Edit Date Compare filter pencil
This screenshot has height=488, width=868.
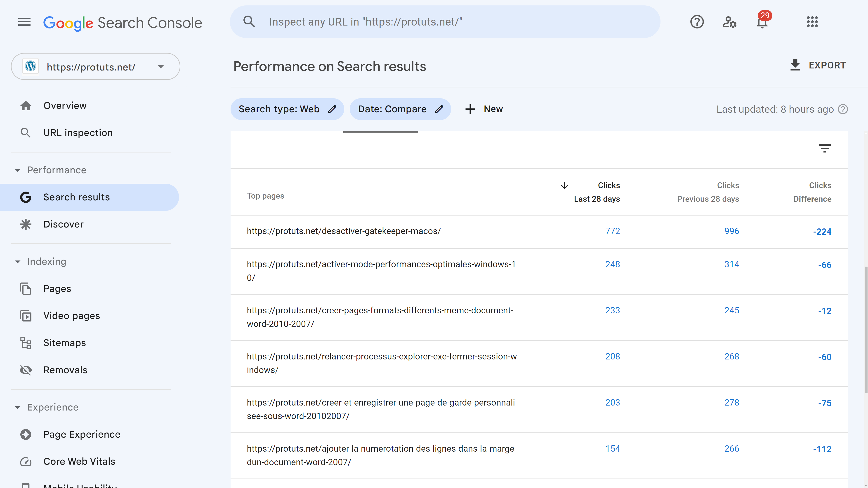pos(439,109)
